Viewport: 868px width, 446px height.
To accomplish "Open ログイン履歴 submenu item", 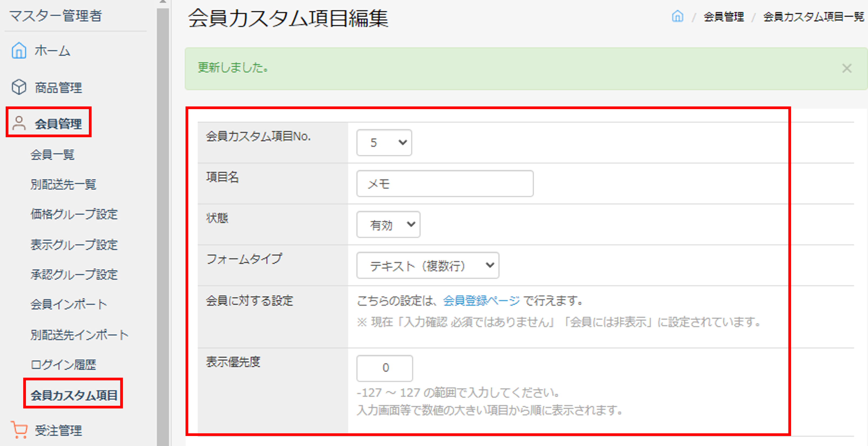I will (63, 364).
